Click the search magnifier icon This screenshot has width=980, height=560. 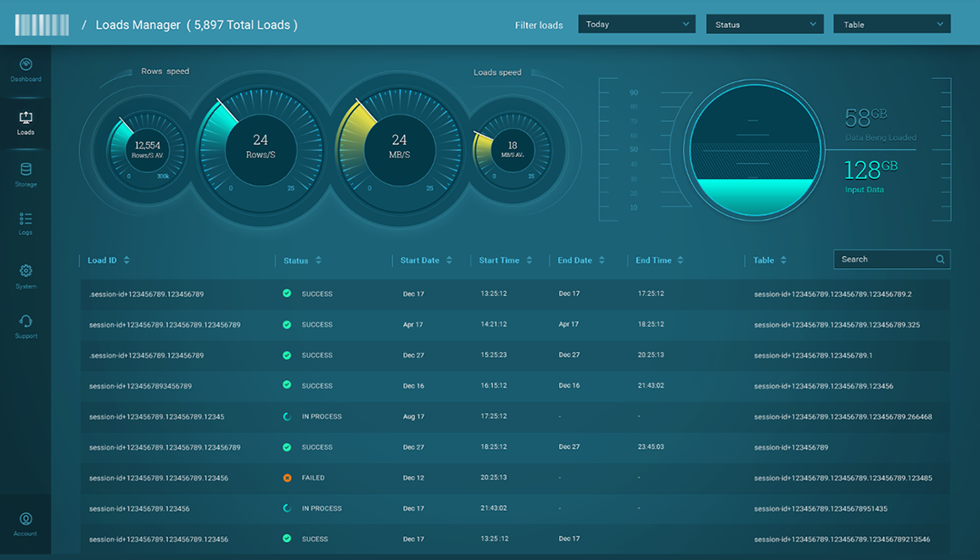(x=939, y=260)
